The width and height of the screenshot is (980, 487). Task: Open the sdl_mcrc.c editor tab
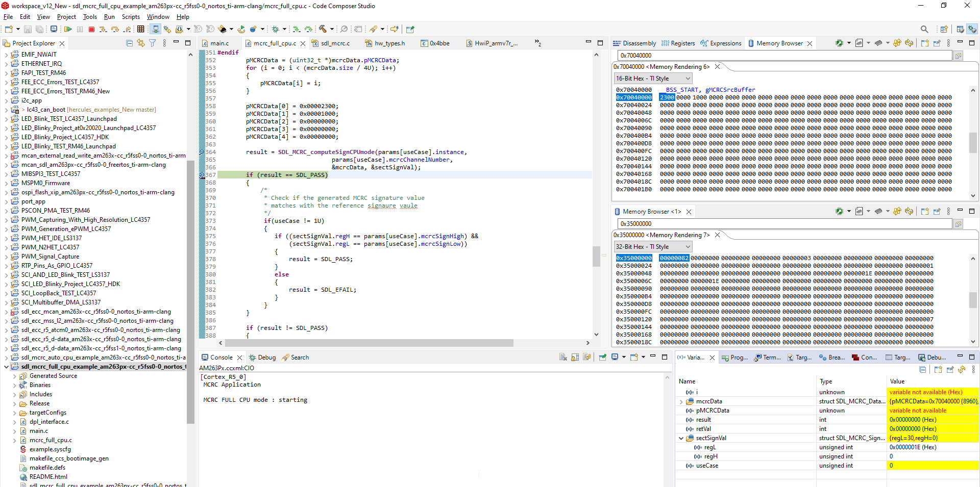coord(335,43)
